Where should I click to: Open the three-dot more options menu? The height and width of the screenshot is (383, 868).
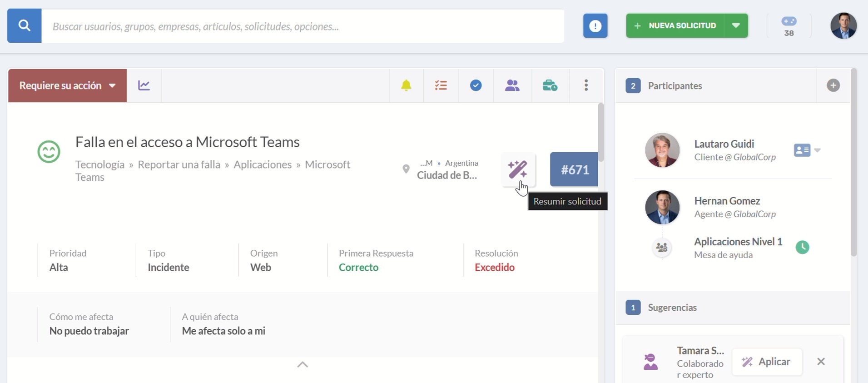(x=586, y=85)
